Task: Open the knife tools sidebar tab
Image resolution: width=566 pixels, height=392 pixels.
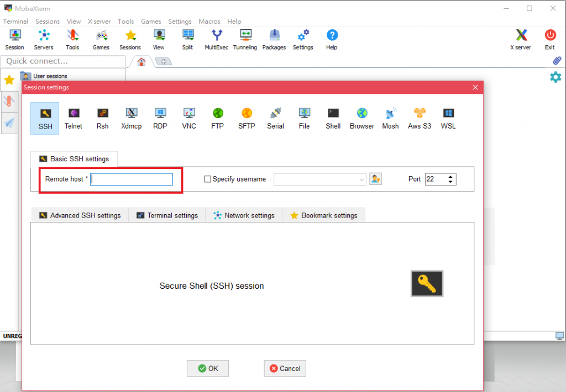Action: click(x=9, y=101)
